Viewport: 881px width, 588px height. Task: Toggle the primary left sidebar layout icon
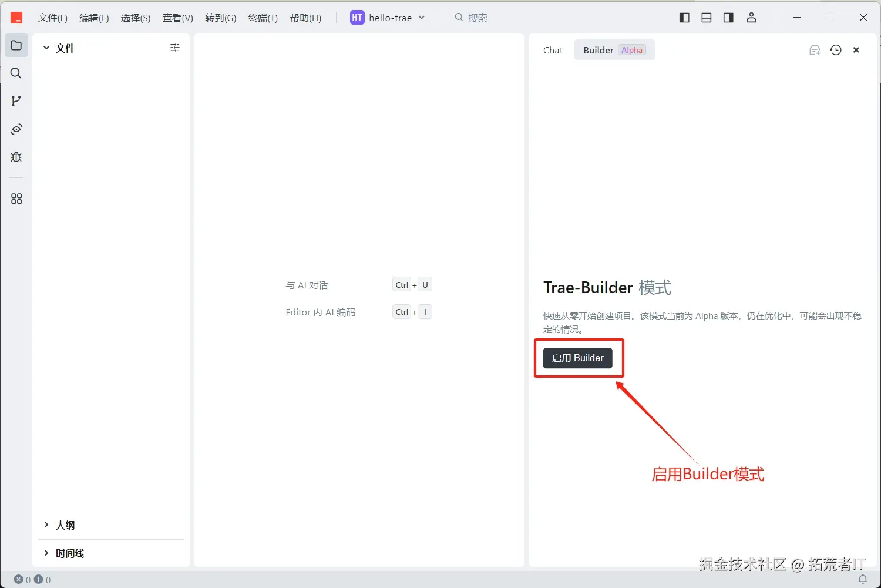[x=684, y=18]
